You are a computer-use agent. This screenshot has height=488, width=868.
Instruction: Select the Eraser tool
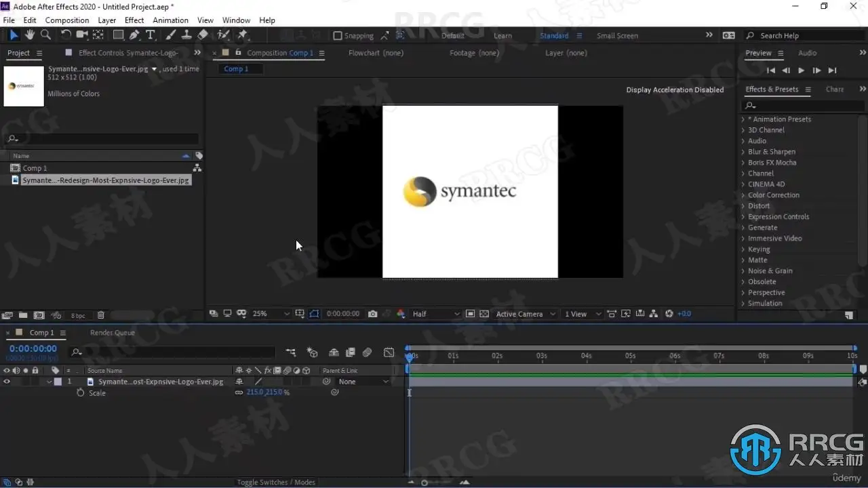pos(203,35)
